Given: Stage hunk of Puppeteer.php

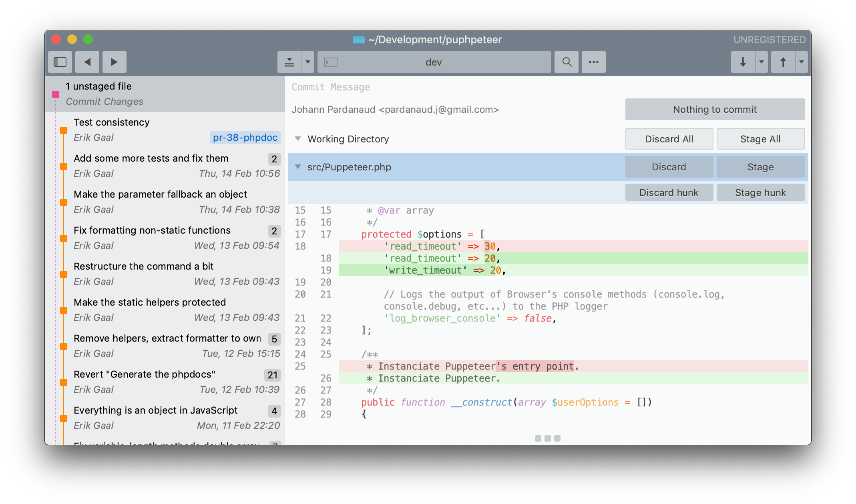Looking at the screenshot, I should 760,192.
